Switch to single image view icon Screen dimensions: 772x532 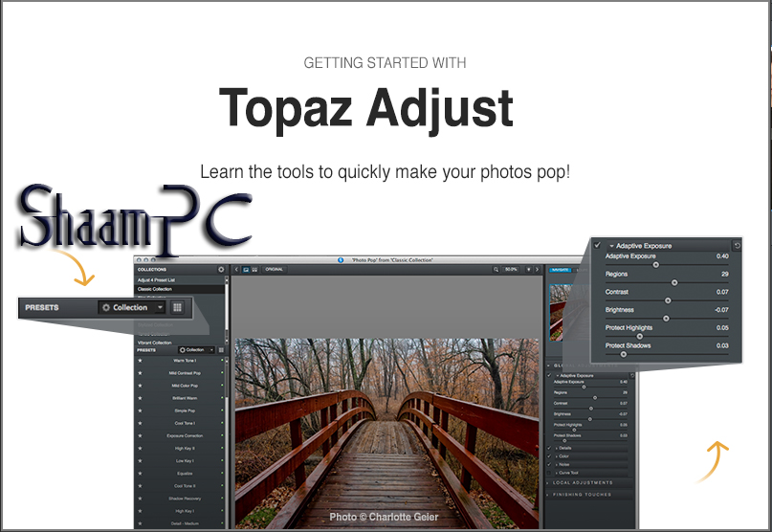coord(246,270)
